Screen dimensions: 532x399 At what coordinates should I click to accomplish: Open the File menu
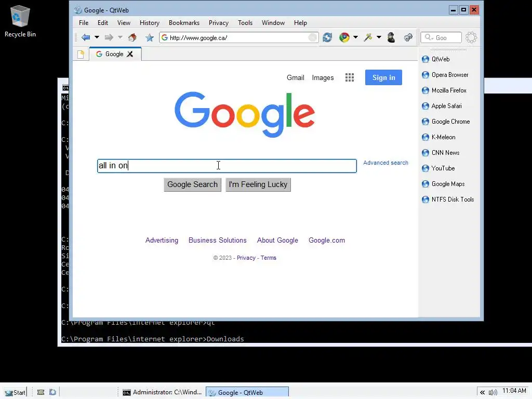point(84,23)
